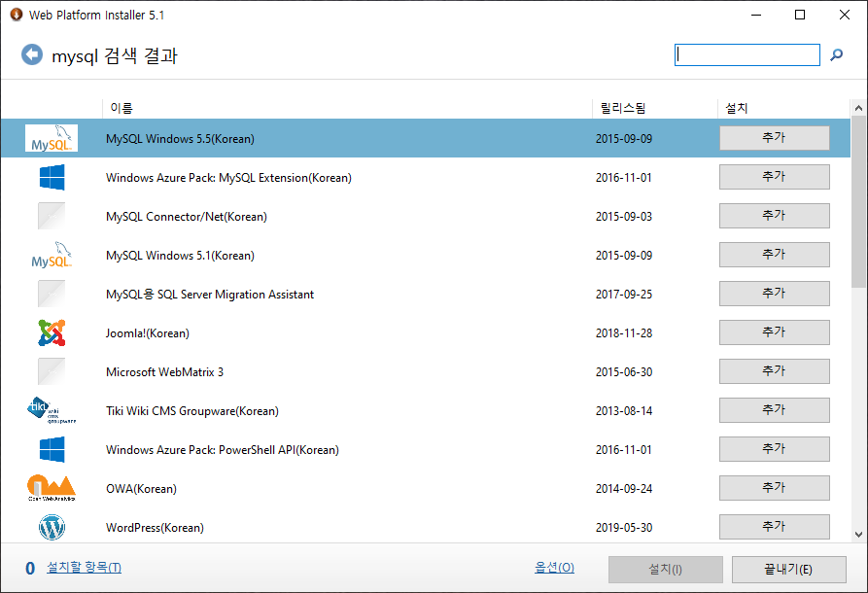Click the 2018-11-28 release date
The width and height of the screenshot is (868, 593).
[624, 333]
